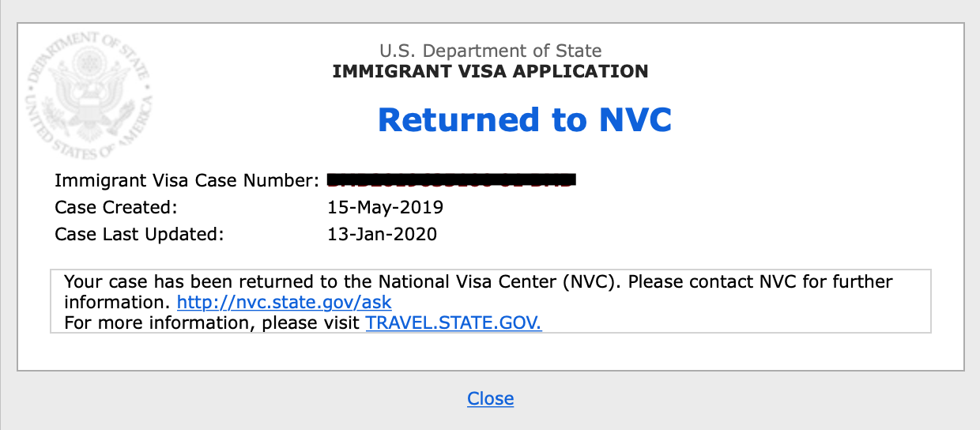Image resolution: width=980 pixels, height=430 pixels.
Task: Click the 'Case Created:' label
Action: [x=116, y=208]
